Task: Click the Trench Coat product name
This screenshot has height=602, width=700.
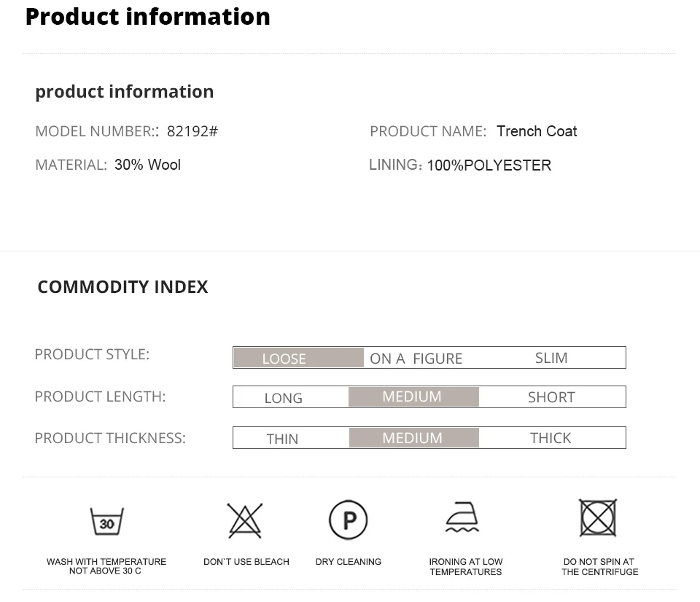Action: pos(537,131)
